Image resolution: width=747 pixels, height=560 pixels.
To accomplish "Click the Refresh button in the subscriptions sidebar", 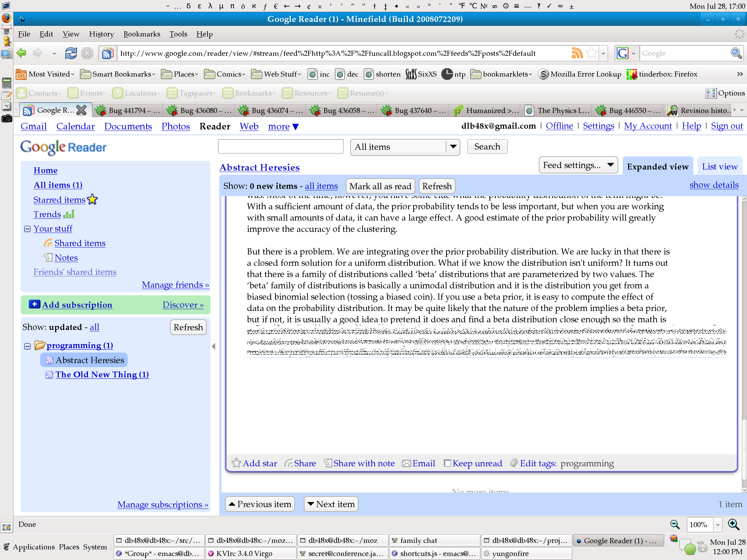I will tap(188, 327).
